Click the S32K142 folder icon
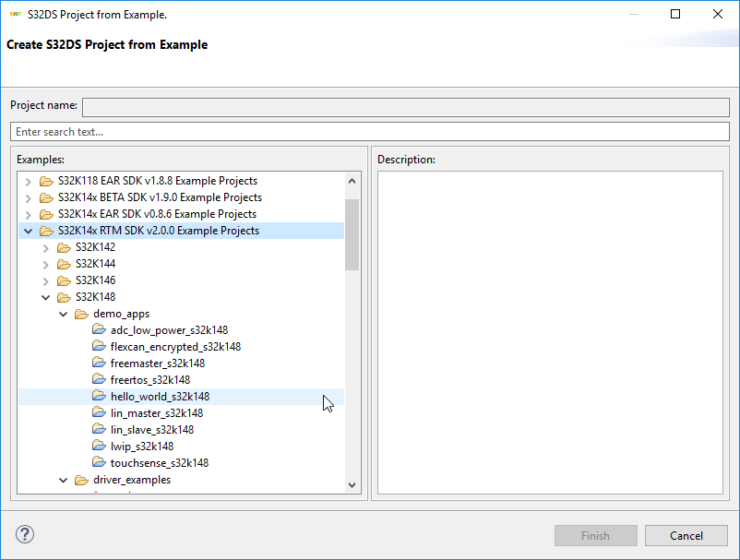The width and height of the screenshot is (740, 560). coord(64,247)
